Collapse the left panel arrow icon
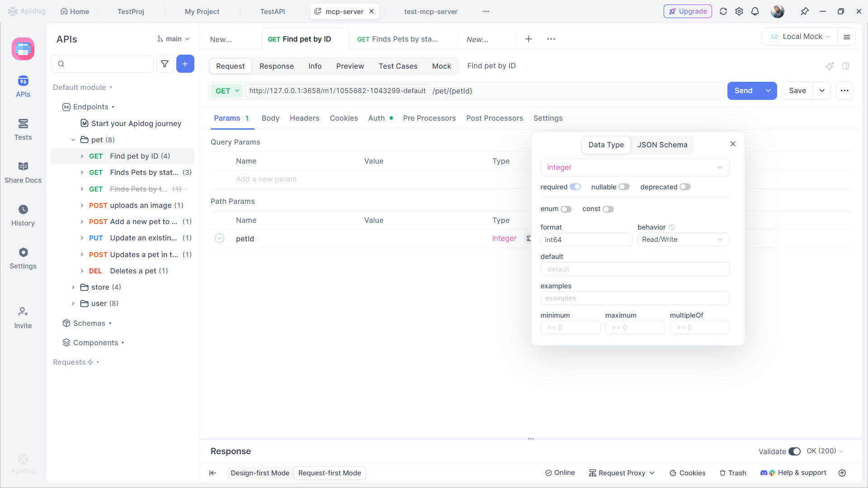 pos(212,473)
